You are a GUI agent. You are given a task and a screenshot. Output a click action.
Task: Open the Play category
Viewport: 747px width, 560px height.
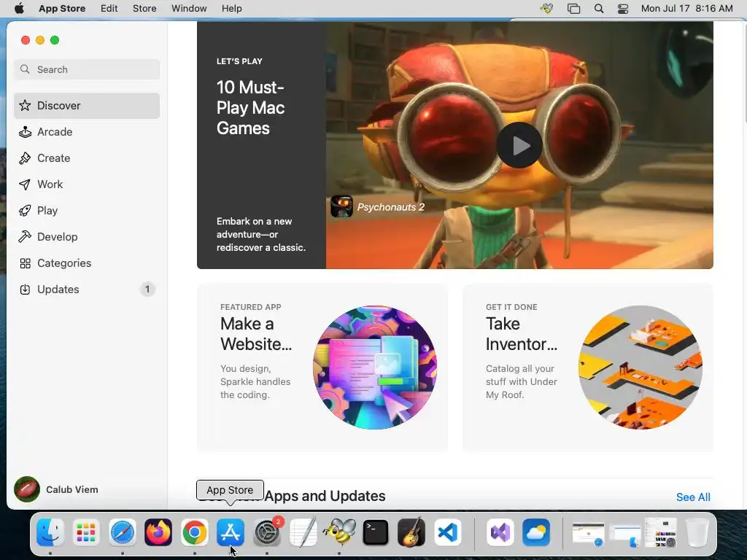(x=87, y=211)
